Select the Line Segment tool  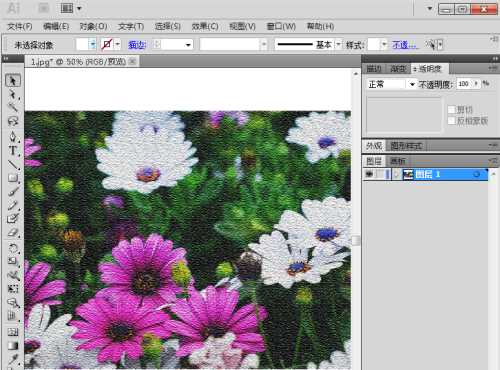point(13,164)
